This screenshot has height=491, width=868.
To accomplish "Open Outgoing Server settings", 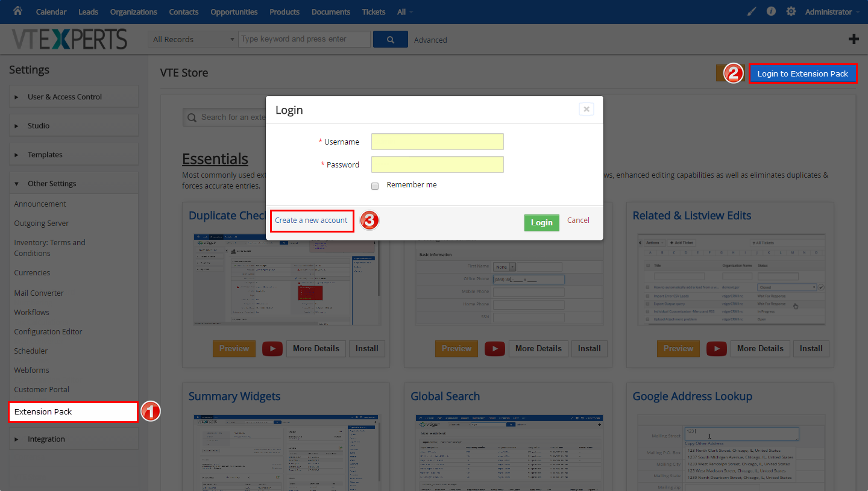I will coord(42,223).
